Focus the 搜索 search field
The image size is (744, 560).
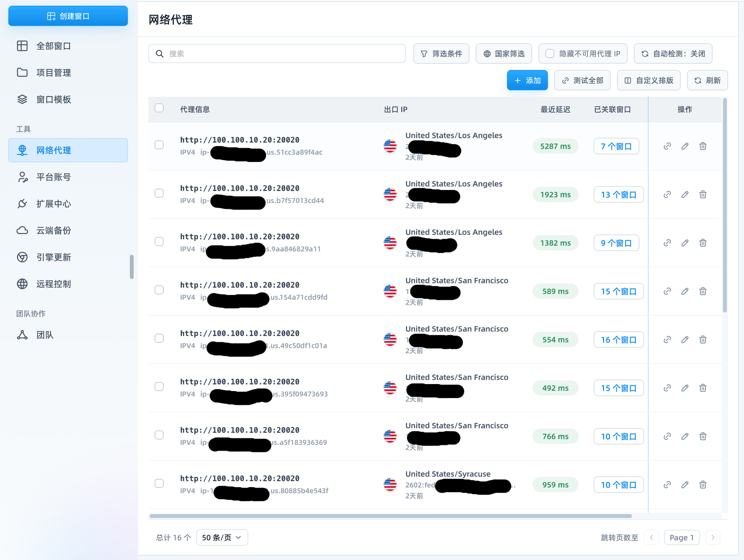tap(277, 53)
